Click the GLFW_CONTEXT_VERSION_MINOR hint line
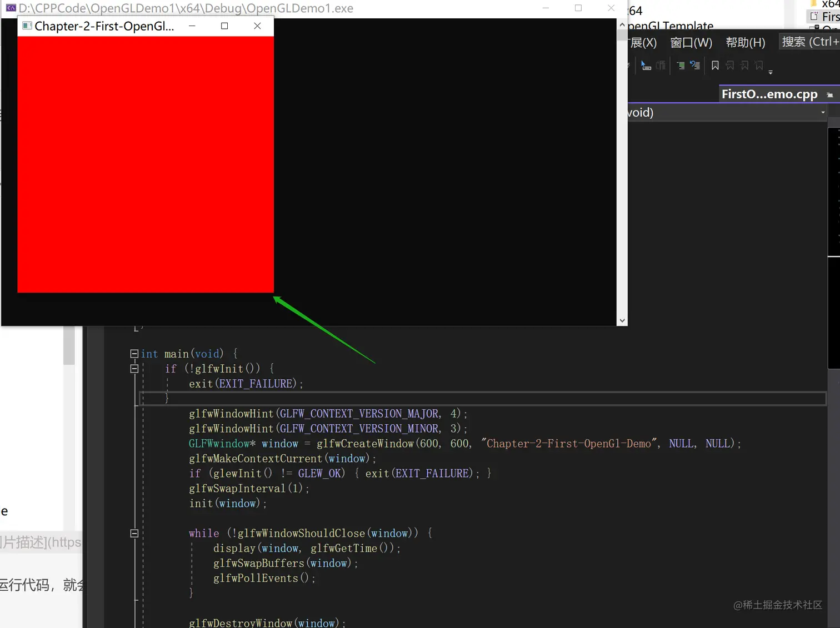 tap(328, 429)
